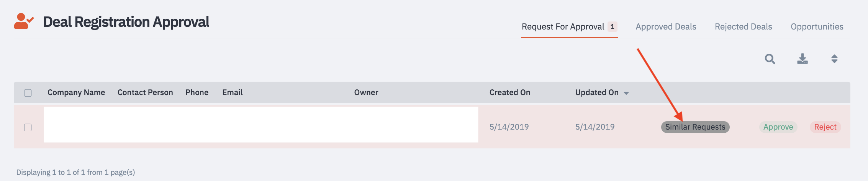This screenshot has height=181, width=868.
Task: Click the download export icon
Action: tap(802, 59)
